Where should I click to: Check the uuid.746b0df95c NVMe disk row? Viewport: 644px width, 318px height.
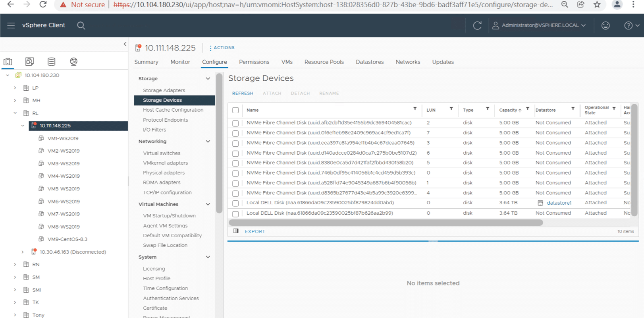[235, 173]
